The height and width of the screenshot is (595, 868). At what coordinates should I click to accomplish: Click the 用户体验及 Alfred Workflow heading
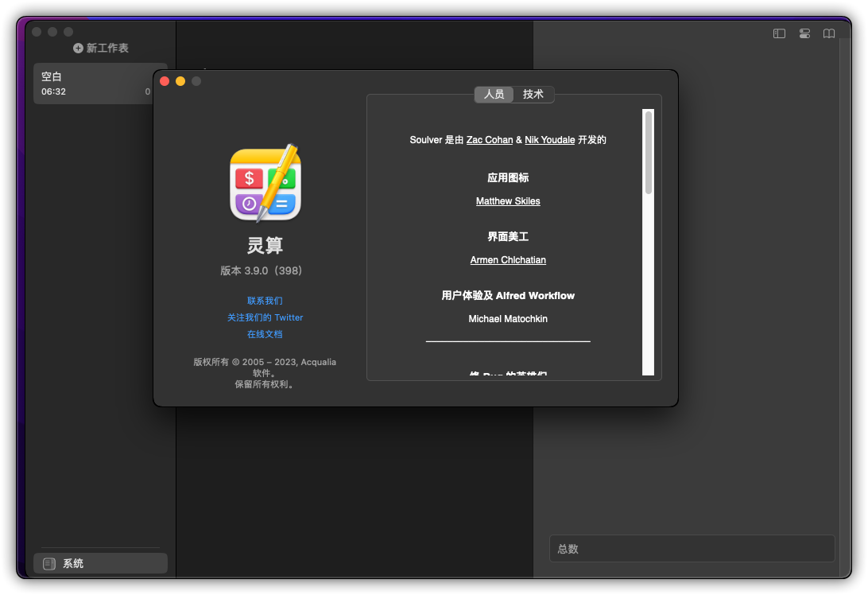[x=508, y=295]
